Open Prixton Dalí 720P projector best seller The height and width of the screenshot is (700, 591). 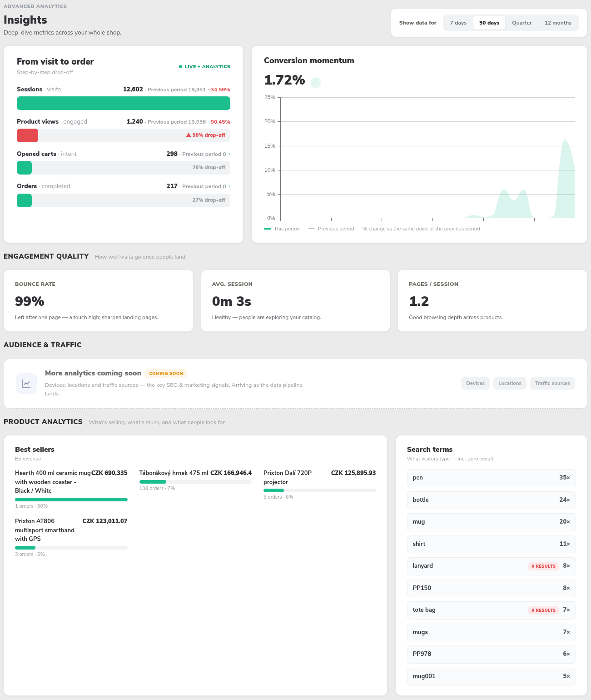click(320, 485)
